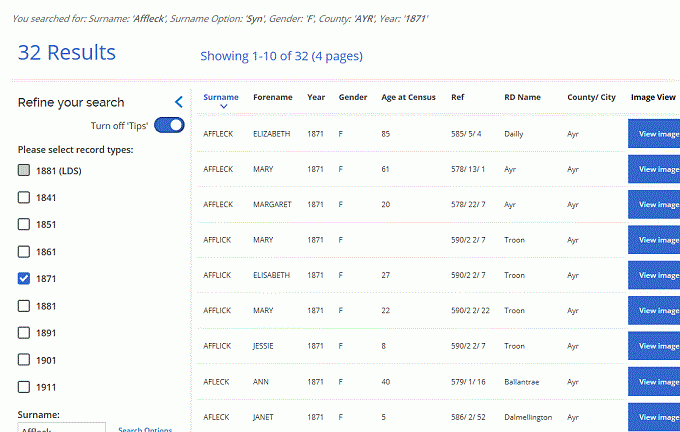Select ref 586/ 2/ 52 cell

(x=468, y=417)
